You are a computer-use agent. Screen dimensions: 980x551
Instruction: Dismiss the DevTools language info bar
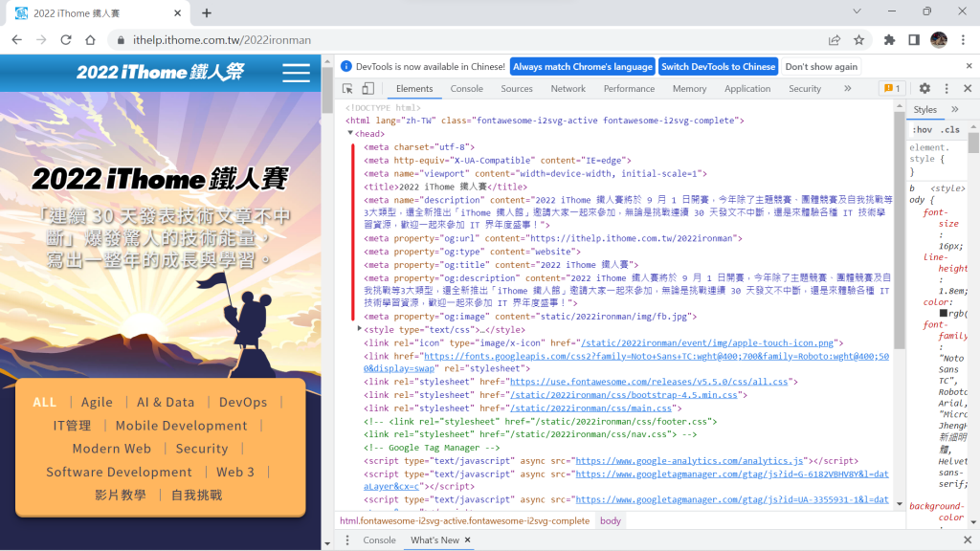[x=969, y=66]
